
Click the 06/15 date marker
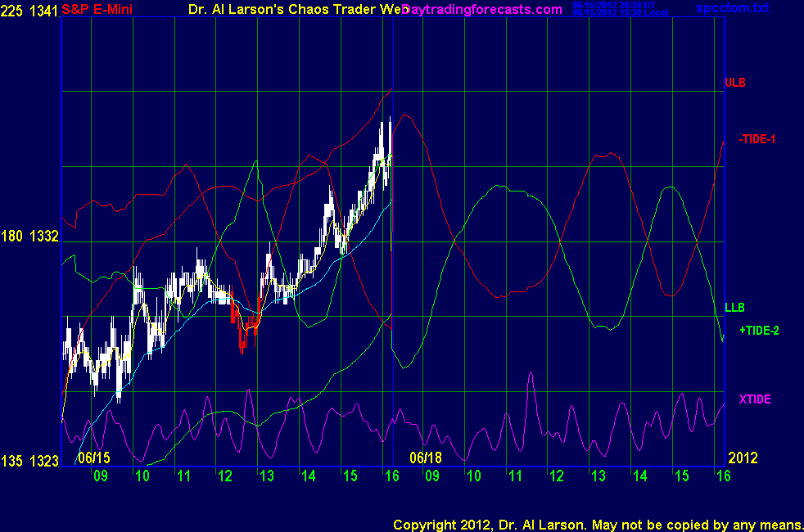93,458
